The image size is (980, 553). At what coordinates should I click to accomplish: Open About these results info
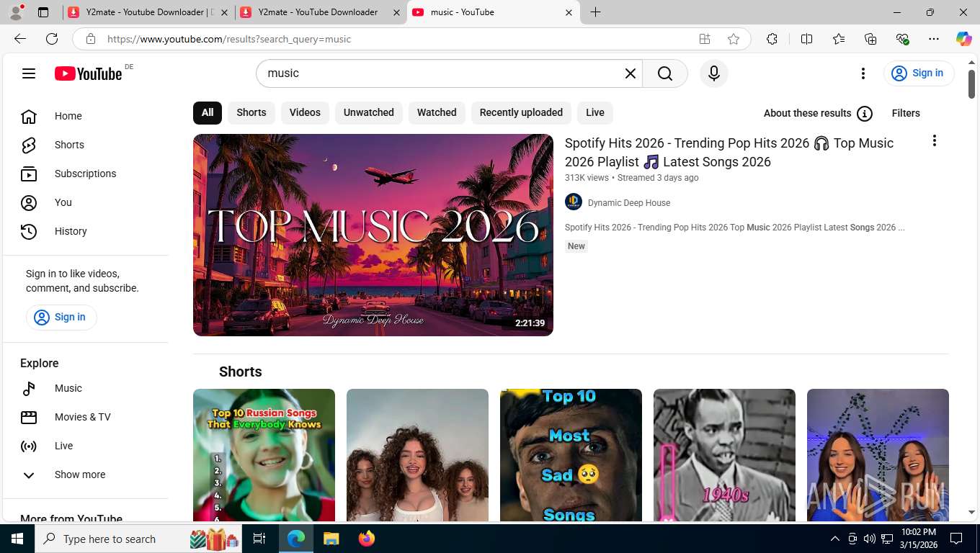coord(818,113)
